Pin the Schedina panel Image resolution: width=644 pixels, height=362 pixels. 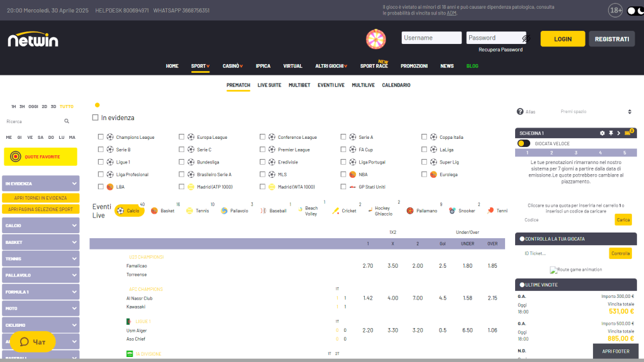pyautogui.click(x=611, y=133)
